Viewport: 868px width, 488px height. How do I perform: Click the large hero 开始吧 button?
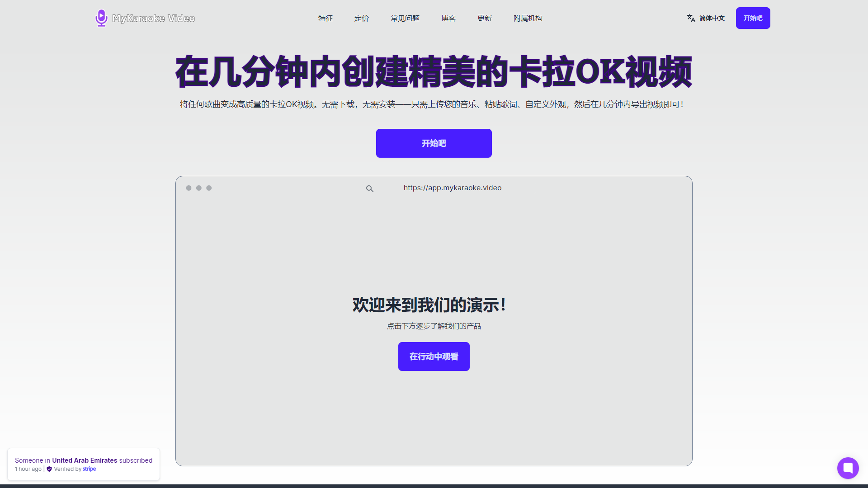pos(434,143)
